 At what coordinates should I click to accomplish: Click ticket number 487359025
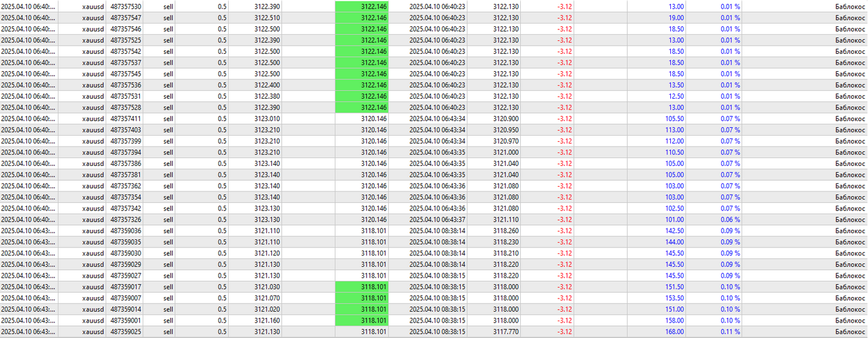tap(126, 331)
